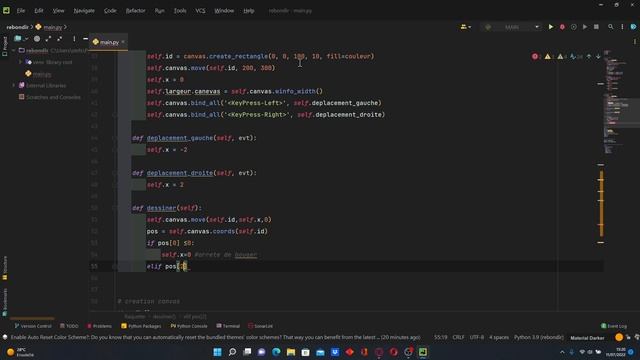The height and width of the screenshot is (360, 640).
Task: Stop the running process square icon
Action: pos(596,27)
